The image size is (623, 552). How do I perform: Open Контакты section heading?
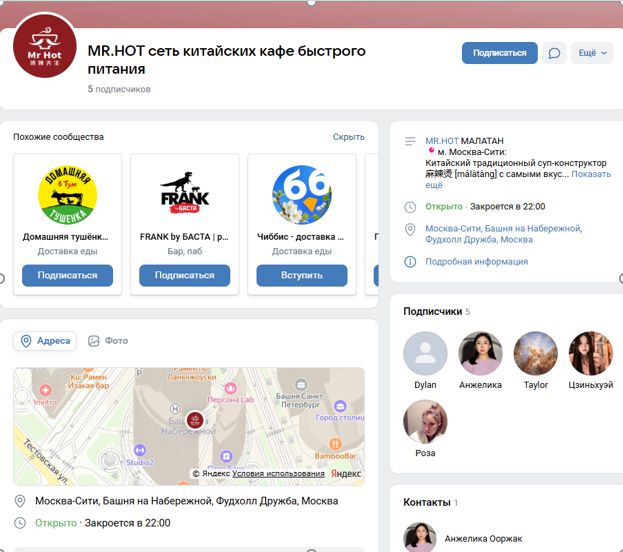click(426, 502)
